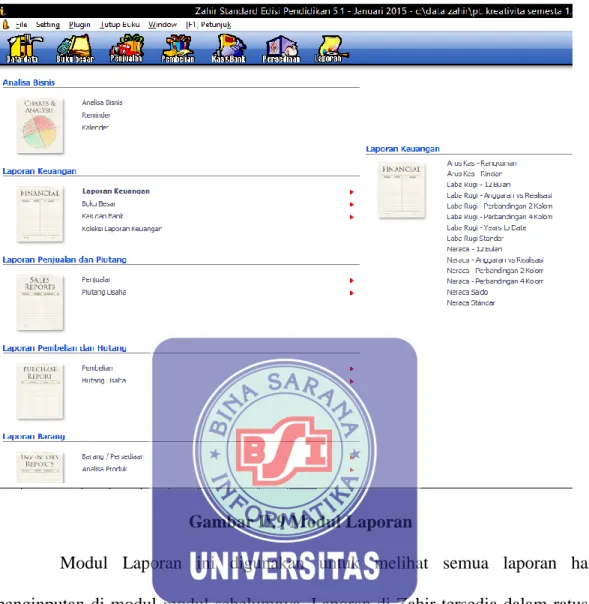The width and height of the screenshot is (589, 604).
Task: Click the Sales Reports thumbnail
Action: coord(40,303)
